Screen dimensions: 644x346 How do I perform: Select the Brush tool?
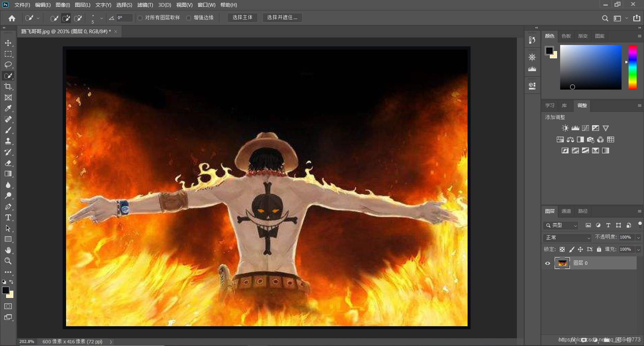tap(8, 130)
